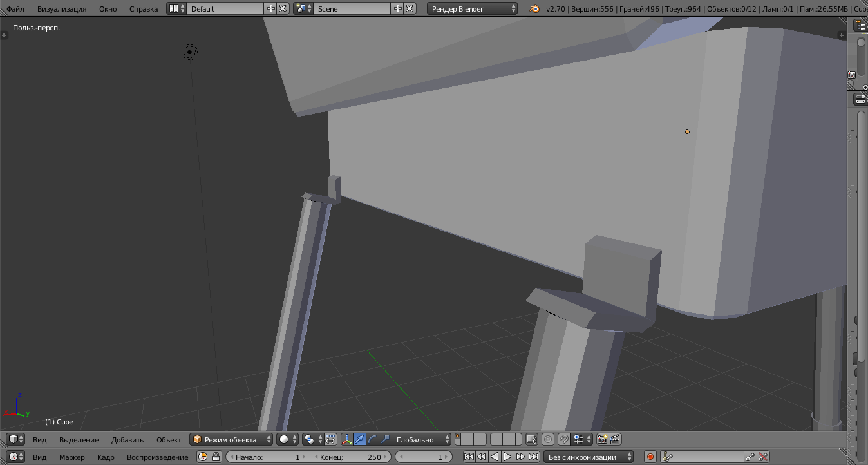Jump to the first frame

point(469,457)
